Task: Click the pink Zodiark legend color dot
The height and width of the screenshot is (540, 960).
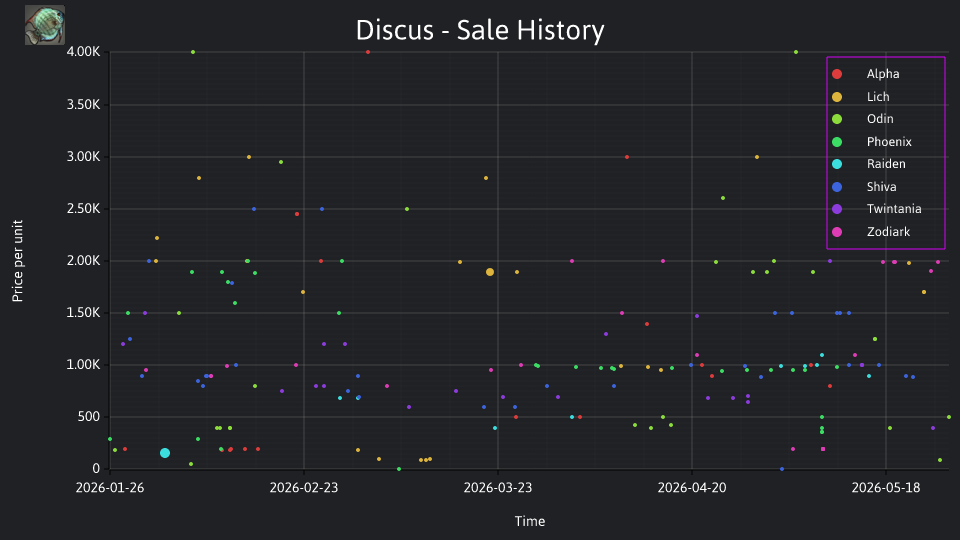Action: [x=837, y=232]
